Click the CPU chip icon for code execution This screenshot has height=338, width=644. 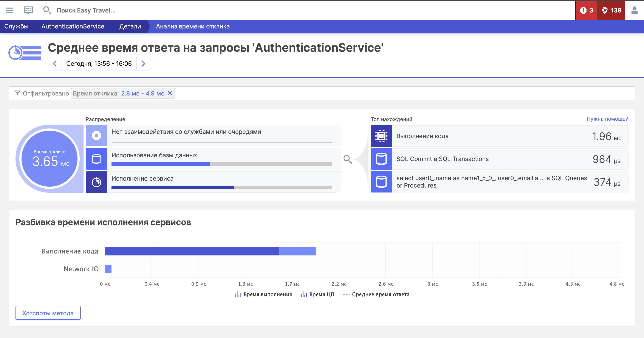tap(381, 136)
